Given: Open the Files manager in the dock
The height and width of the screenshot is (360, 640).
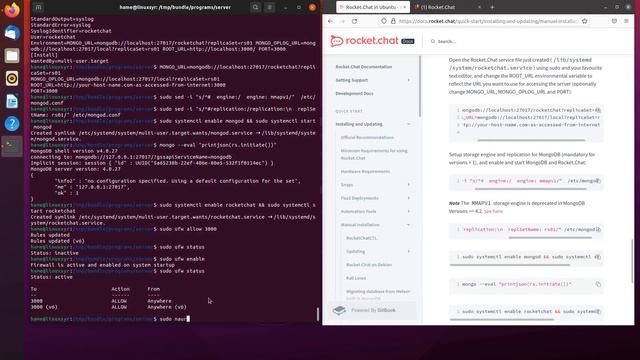Looking at the screenshot, I should click(12, 56).
